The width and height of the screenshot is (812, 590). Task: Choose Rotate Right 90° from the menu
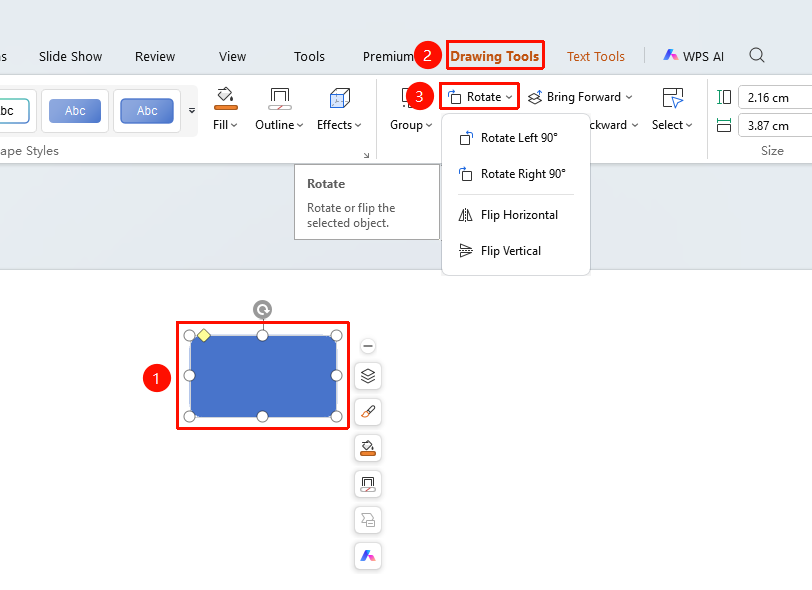[x=516, y=174]
